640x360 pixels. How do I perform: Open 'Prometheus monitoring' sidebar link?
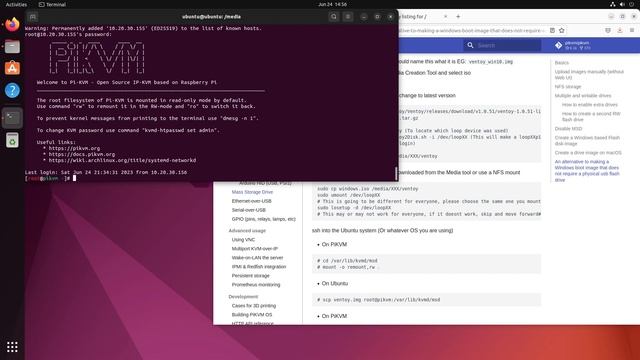[256, 284]
